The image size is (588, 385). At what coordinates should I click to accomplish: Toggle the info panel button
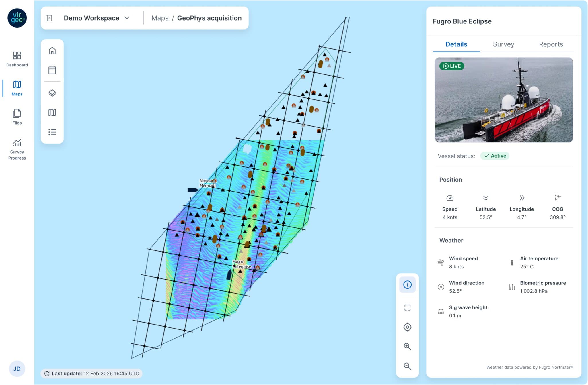(x=407, y=285)
